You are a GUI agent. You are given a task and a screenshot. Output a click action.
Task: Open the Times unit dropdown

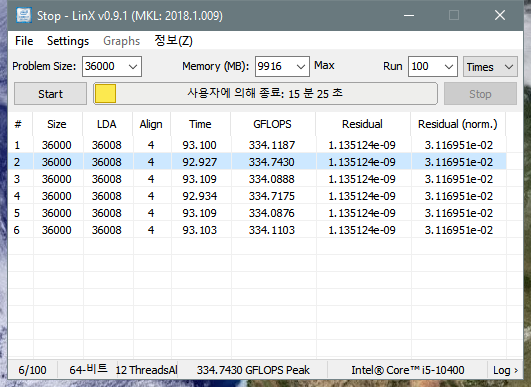(x=490, y=66)
